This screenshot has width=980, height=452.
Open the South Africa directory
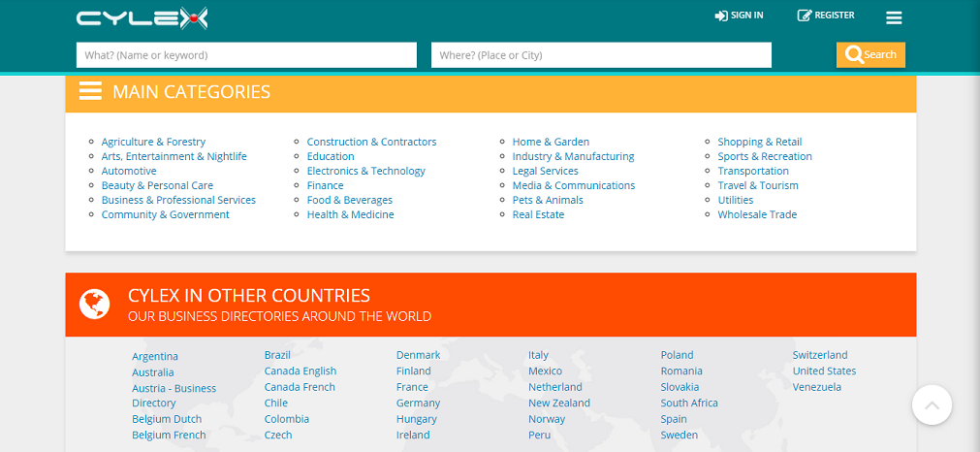[x=689, y=403]
